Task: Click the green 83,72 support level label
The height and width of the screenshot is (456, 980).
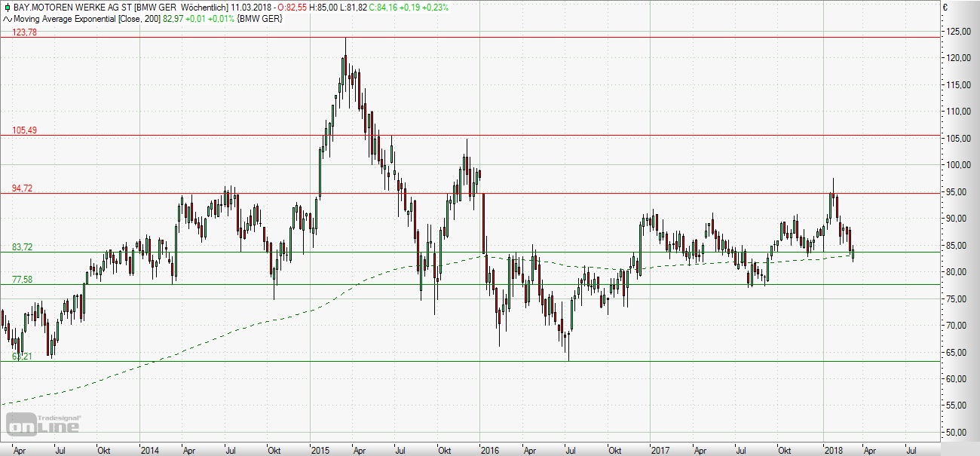Action: tap(23, 247)
